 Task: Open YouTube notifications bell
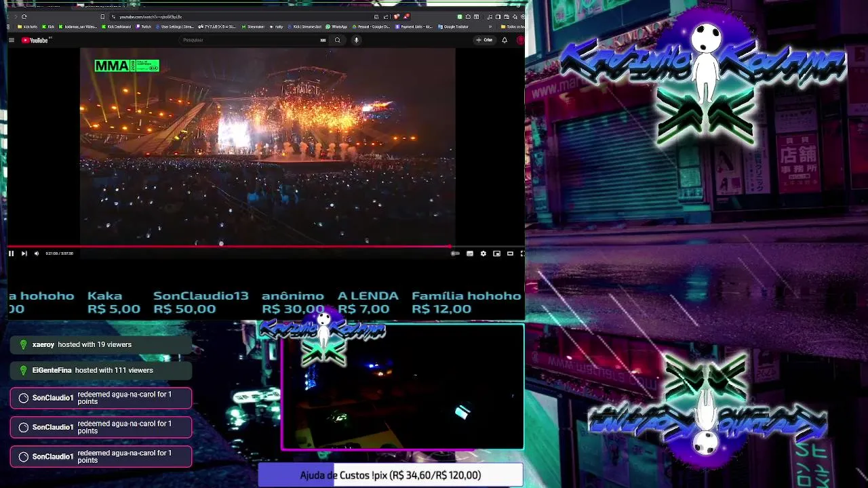(x=505, y=40)
